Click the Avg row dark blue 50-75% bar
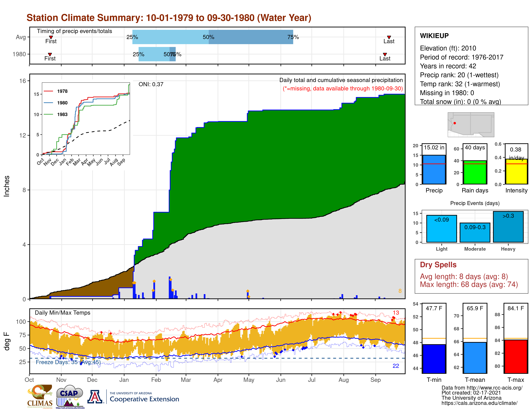The height and width of the screenshot is (411, 532). pyautogui.click(x=251, y=37)
